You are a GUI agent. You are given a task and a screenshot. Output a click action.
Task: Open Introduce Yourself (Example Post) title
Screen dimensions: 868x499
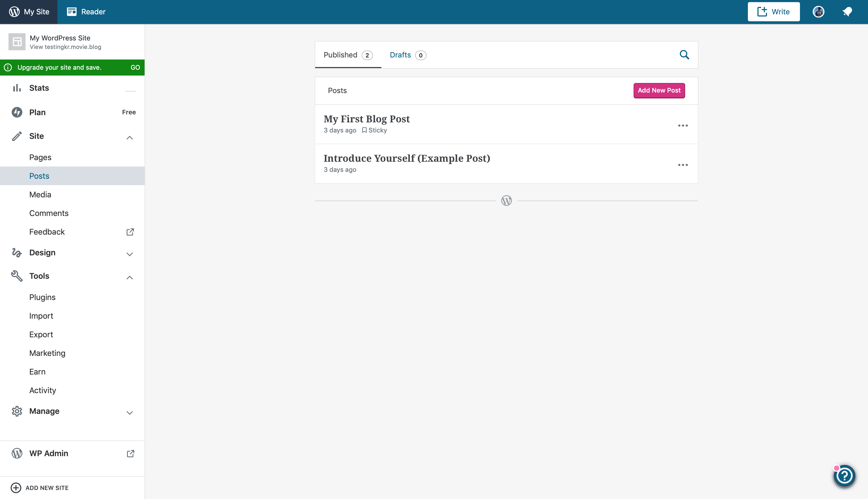coord(407,158)
